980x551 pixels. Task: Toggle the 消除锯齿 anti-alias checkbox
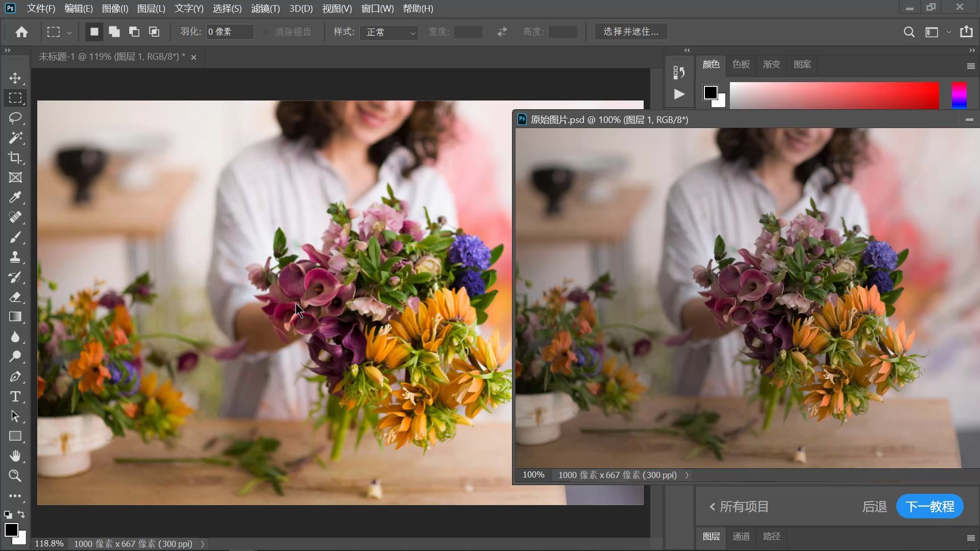click(265, 32)
